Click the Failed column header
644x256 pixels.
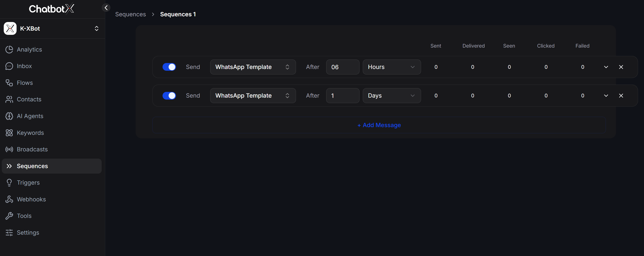coord(582,46)
